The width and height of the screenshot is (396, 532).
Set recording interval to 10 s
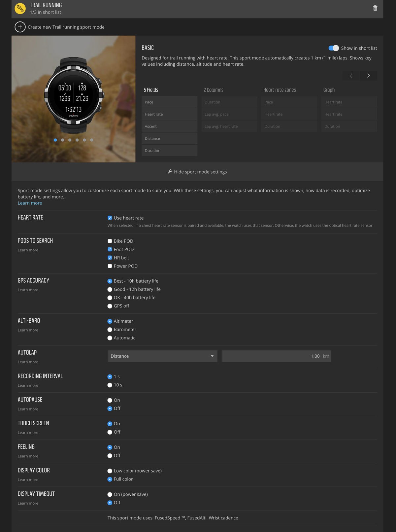tap(110, 385)
